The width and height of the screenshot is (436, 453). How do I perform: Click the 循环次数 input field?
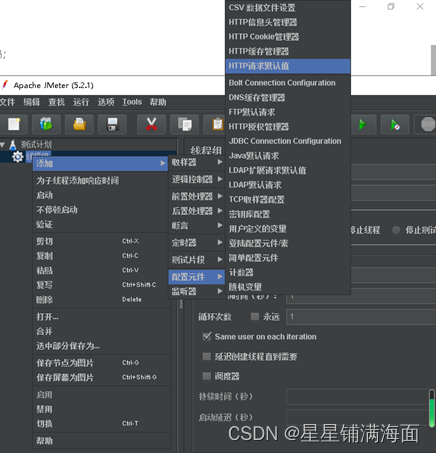pyautogui.click(x=361, y=316)
